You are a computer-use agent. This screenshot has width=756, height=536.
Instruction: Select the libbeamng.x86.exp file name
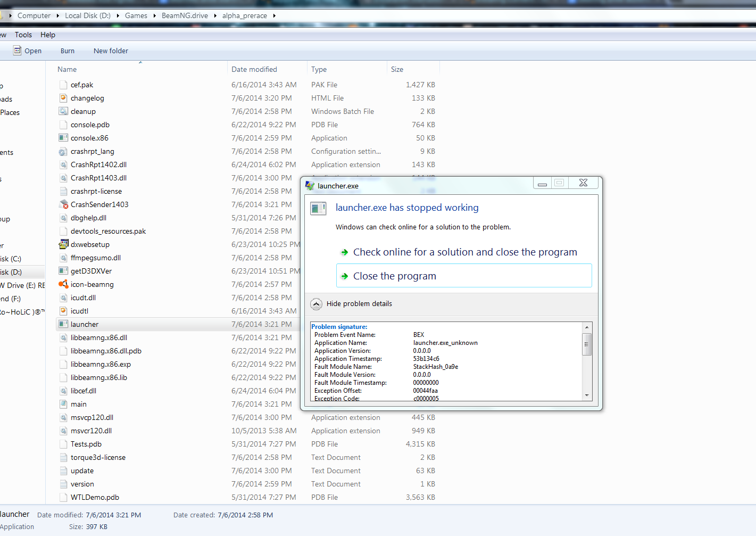tap(101, 364)
